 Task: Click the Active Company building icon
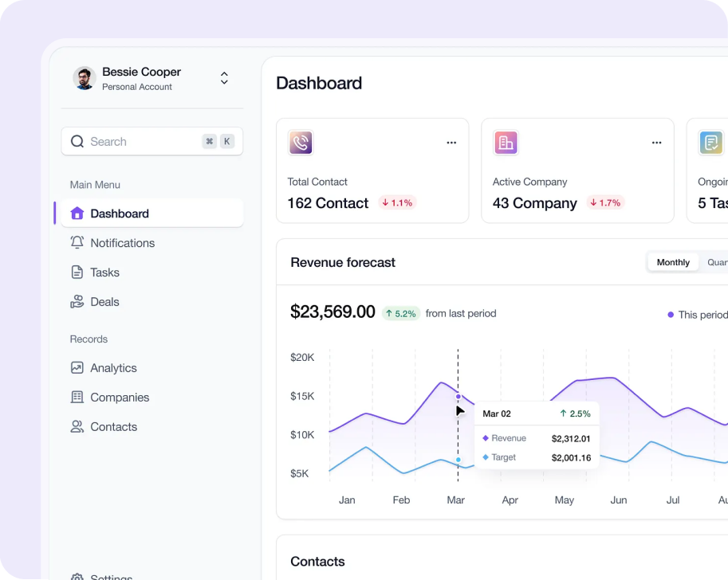click(506, 143)
